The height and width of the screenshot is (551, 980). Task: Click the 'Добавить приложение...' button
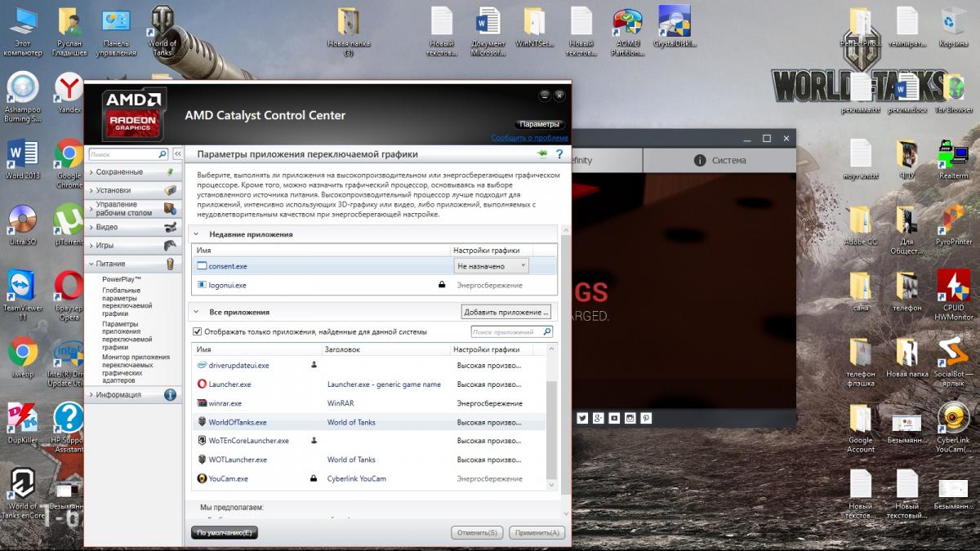click(506, 312)
